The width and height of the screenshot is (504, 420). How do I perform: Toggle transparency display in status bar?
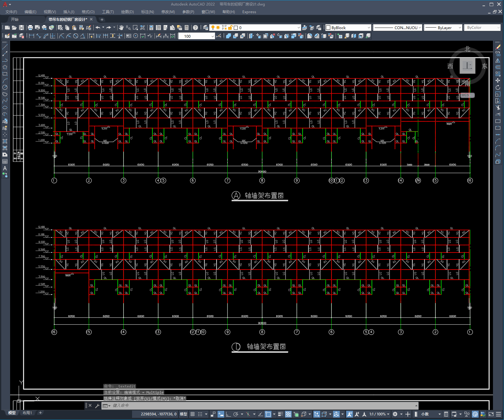point(288,414)
